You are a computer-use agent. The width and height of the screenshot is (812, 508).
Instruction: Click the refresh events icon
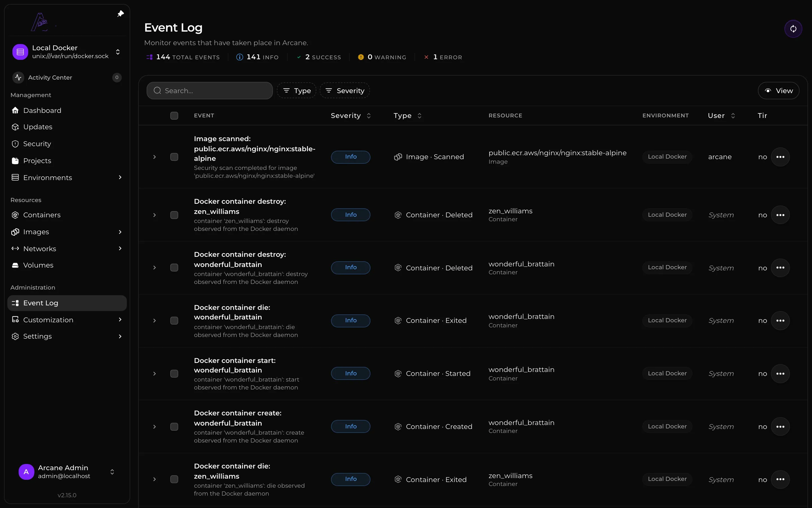[x=793, y=29]
